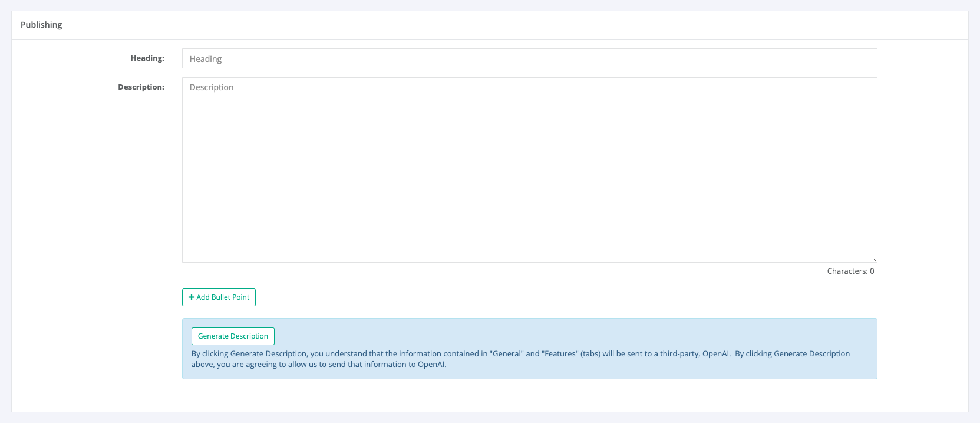Select the 'Characters: 0' counter text
This screenshot has width=980, height=423.
tap(850, 271)
